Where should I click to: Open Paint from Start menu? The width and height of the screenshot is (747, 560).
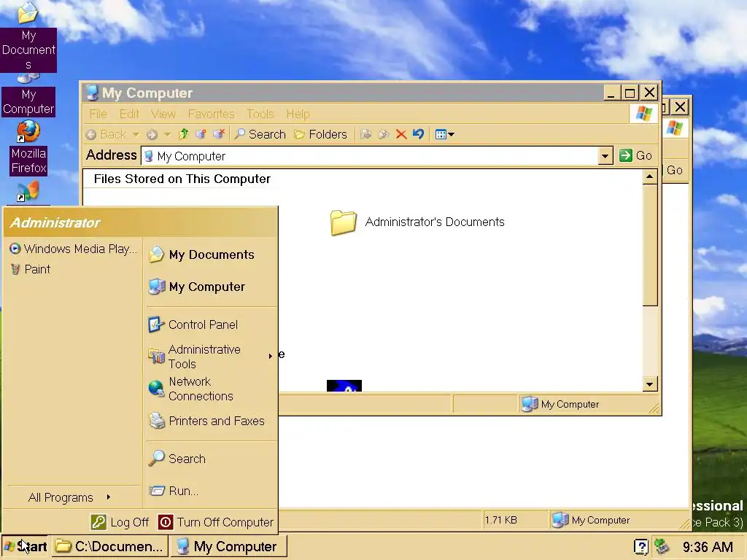[31, 269]
